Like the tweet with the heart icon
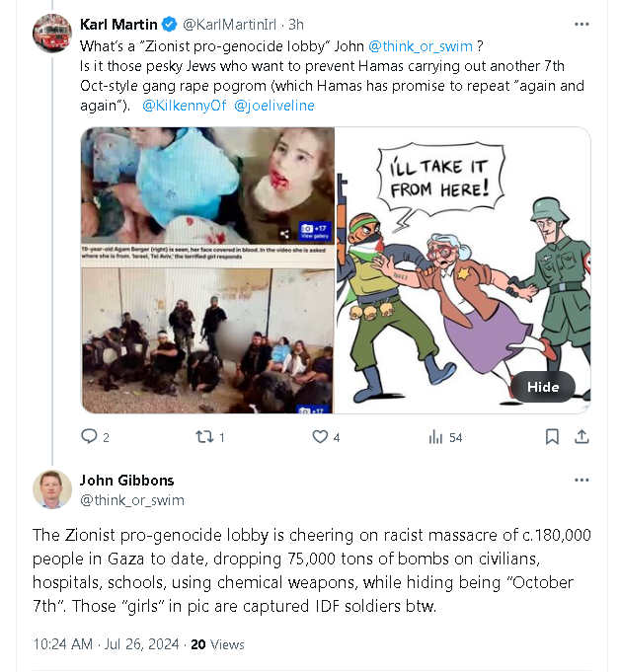 (x=320, y=436)
